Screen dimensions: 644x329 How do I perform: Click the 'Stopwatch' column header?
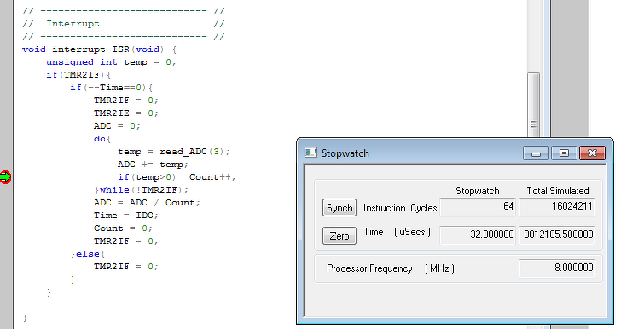[x=478, y=191]
